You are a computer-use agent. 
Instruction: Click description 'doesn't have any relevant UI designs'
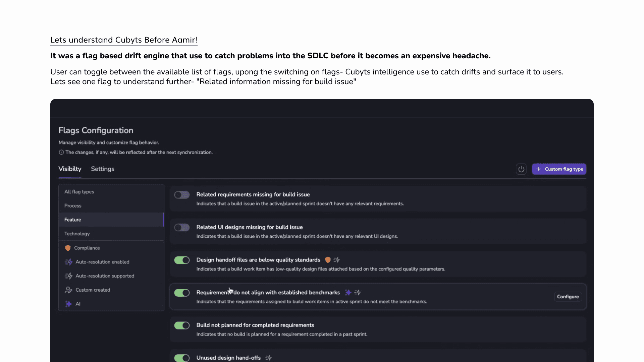(x=297, y=236)
